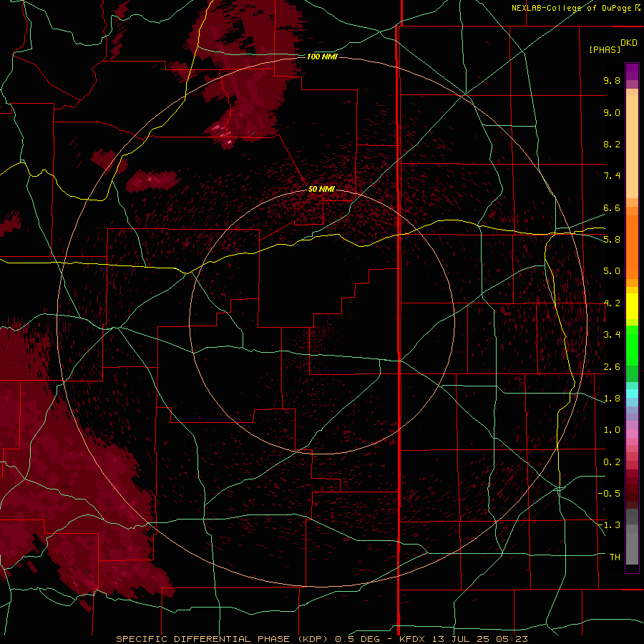Click the 1.8 scale value

pos(612,399)
